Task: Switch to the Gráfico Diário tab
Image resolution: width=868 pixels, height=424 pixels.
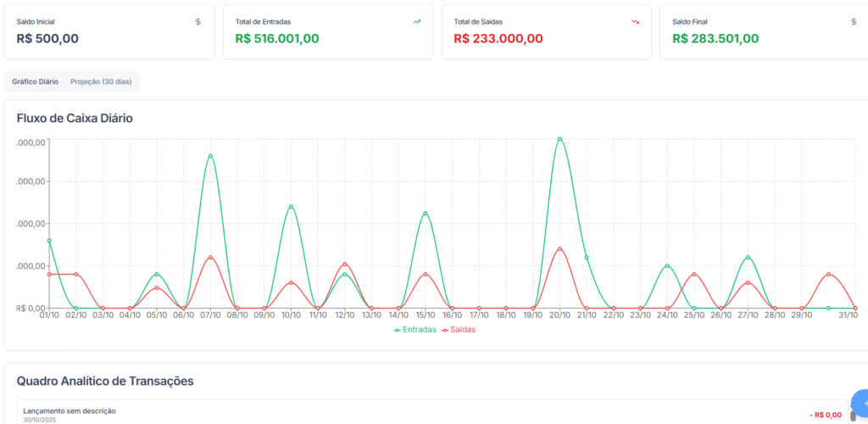Action: [35, 81]
